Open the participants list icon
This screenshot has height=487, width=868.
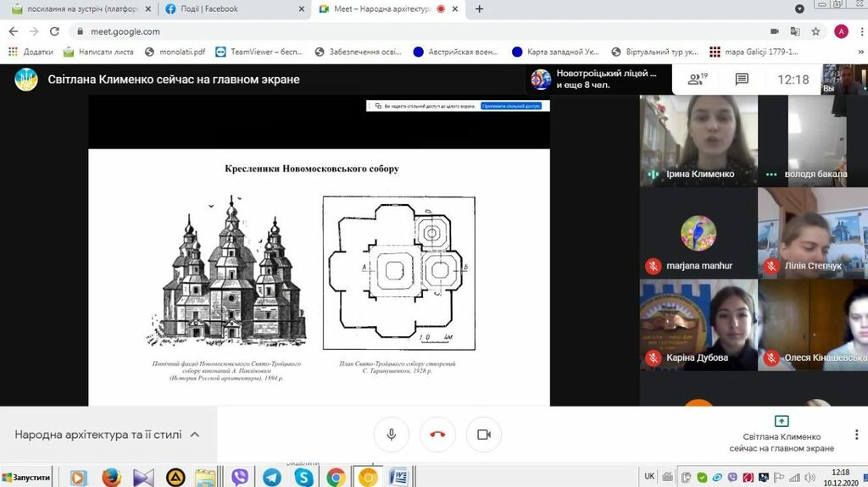tap(698, 80)
